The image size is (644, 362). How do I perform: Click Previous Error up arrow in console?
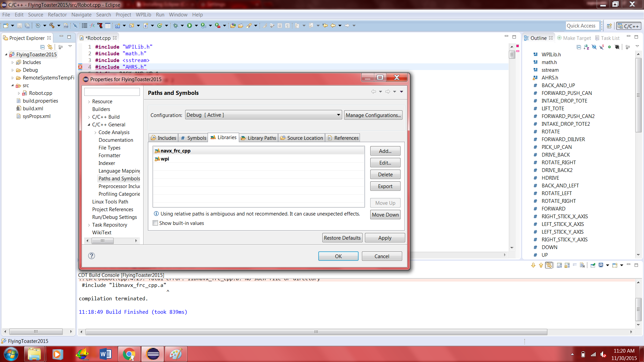(x=541, y=265)
